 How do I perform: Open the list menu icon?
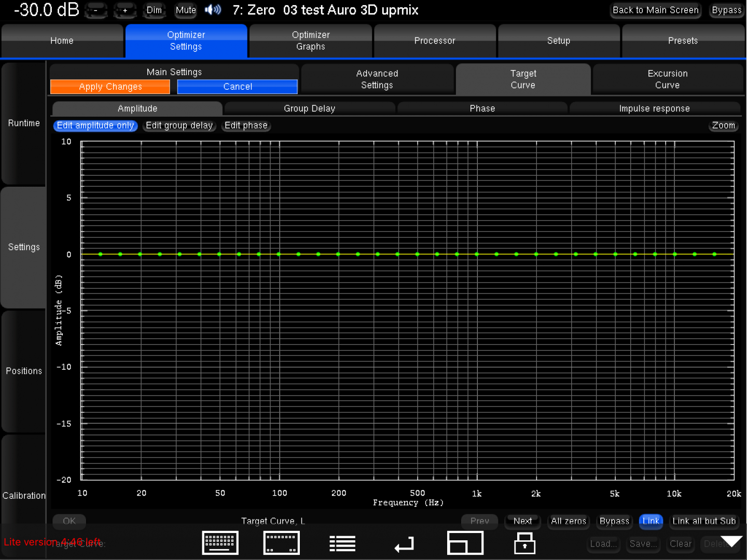[x=342, y=543]
